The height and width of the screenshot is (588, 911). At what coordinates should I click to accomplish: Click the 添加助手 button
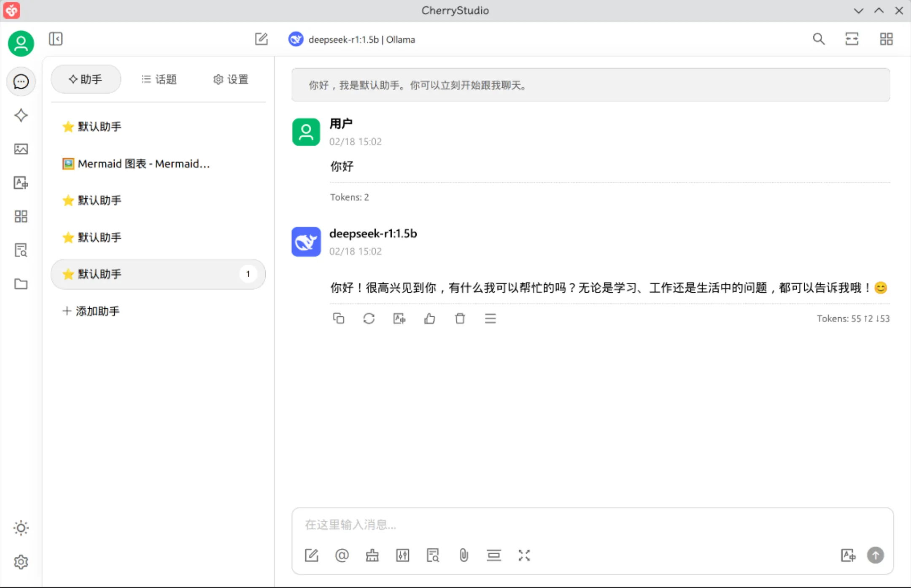(x=91, y=311)
